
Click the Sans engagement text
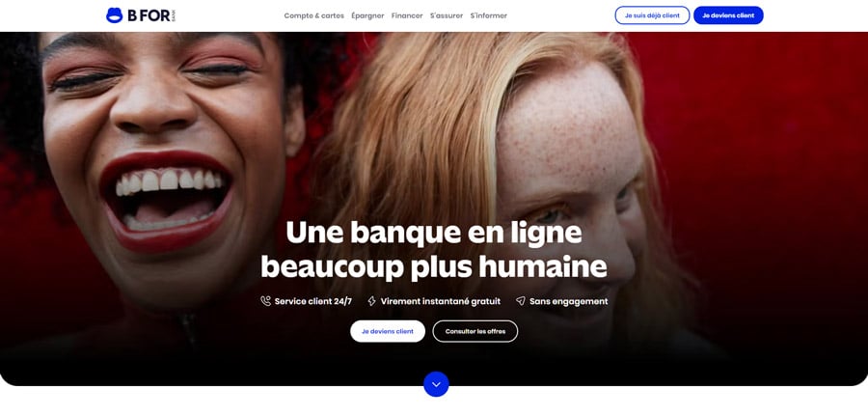click(568, 301)
